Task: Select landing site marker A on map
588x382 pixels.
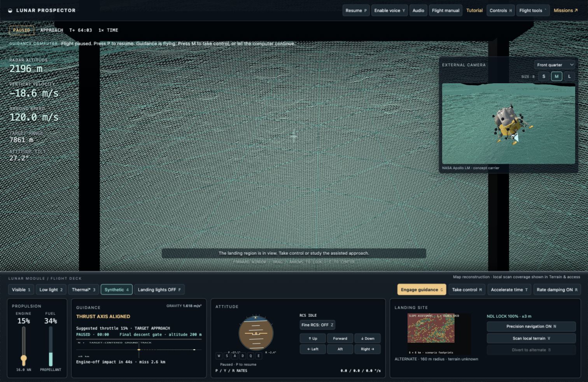Action: coord(419,323)
